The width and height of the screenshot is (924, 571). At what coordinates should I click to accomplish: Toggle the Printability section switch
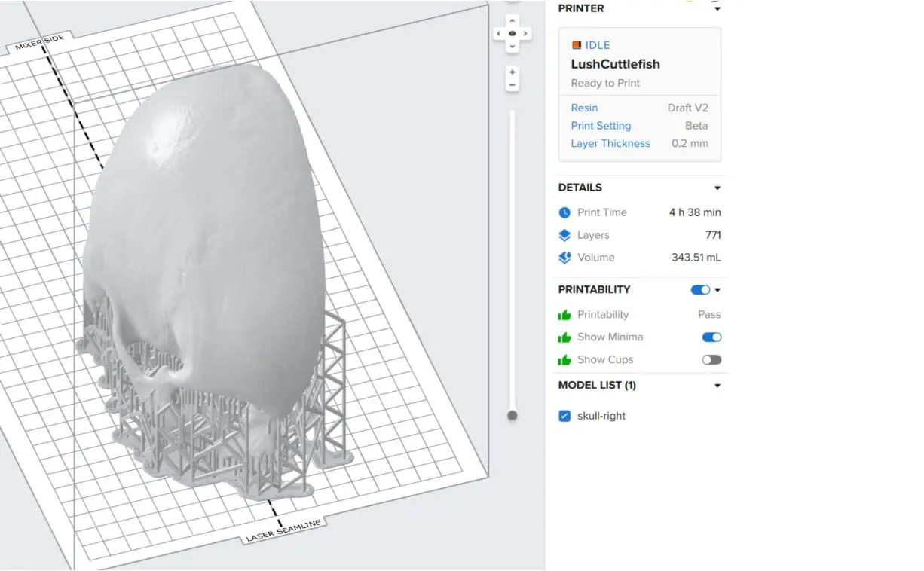coord(700,290)
